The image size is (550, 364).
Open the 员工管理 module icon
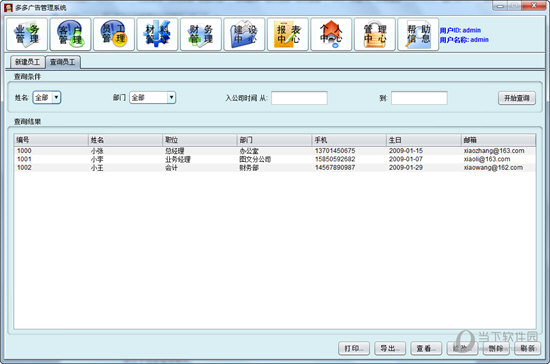tap(114, 34)
